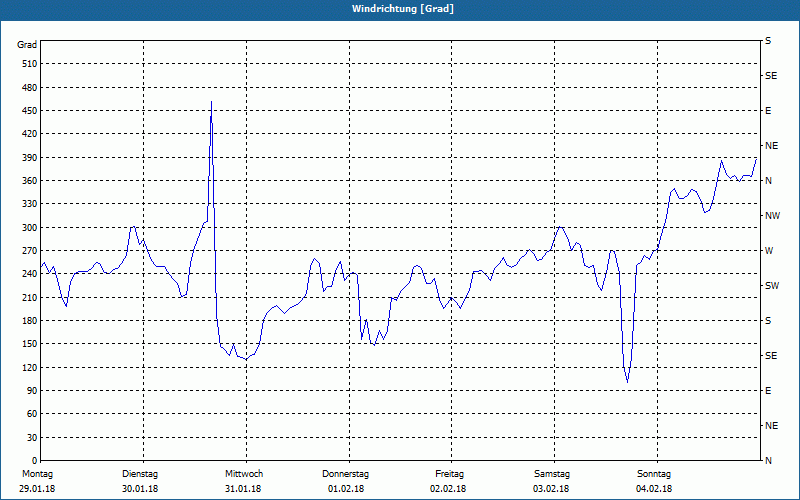Click the E compass label beside 450 gridline
Image resolution: width=800 pixels, height=500 pixels.
pyautogui.click(x=768, y=111)
